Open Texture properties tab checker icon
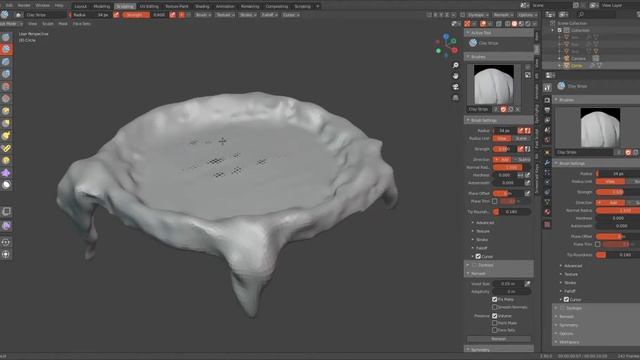Screen dimensions: 640x360 point(547,224)
